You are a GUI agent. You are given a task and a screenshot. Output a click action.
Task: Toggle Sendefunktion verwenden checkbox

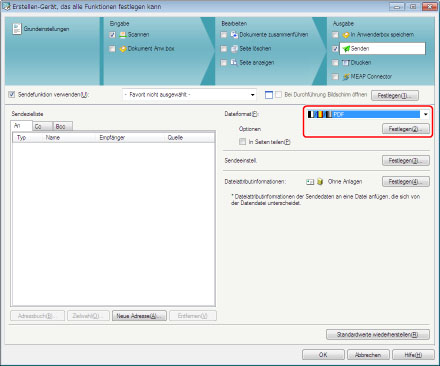[12, 94]
